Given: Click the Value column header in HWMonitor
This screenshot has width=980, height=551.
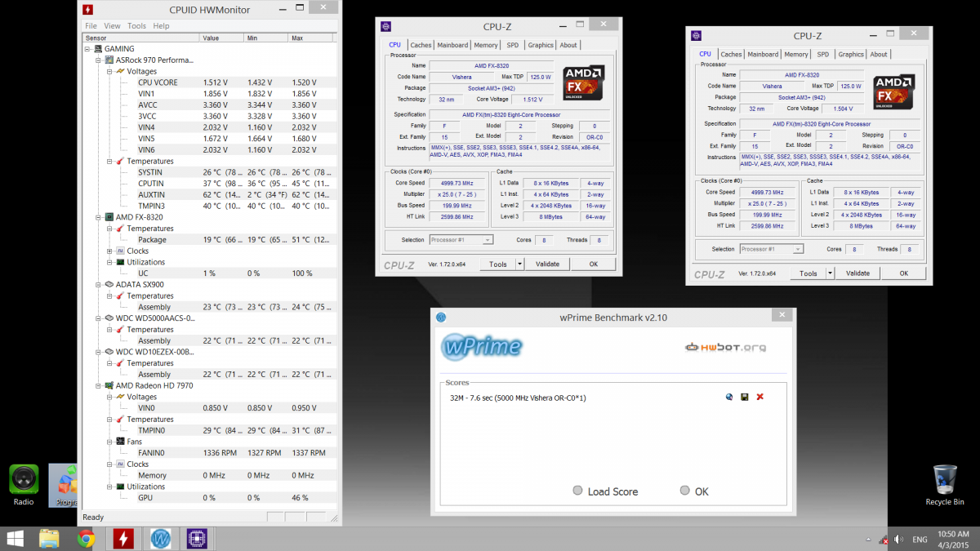Looking at the screenshot, I should 221,38.
